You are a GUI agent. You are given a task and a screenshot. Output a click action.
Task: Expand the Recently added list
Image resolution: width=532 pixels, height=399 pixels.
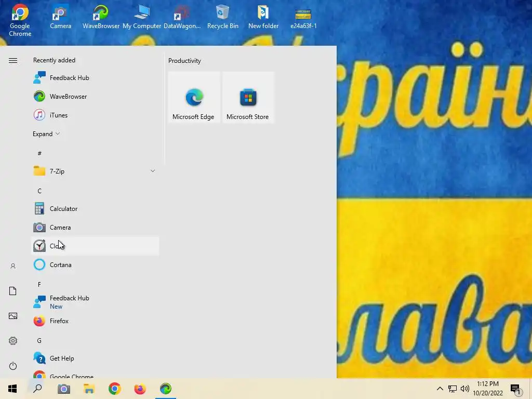tap(46, 134)
